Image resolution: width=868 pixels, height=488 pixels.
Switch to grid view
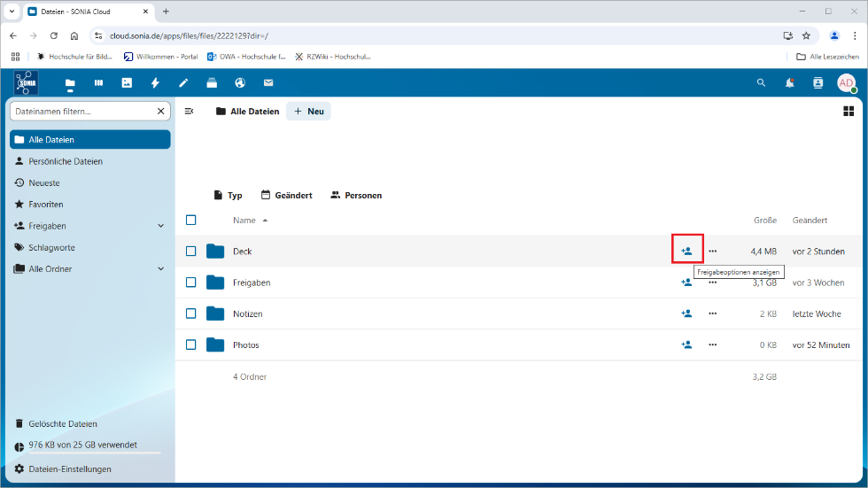[849, 112]
